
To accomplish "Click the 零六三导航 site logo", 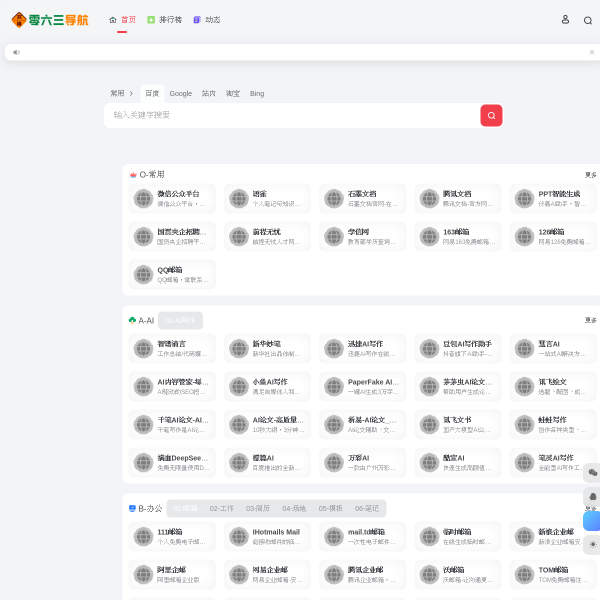I will [x=50, y=20].
